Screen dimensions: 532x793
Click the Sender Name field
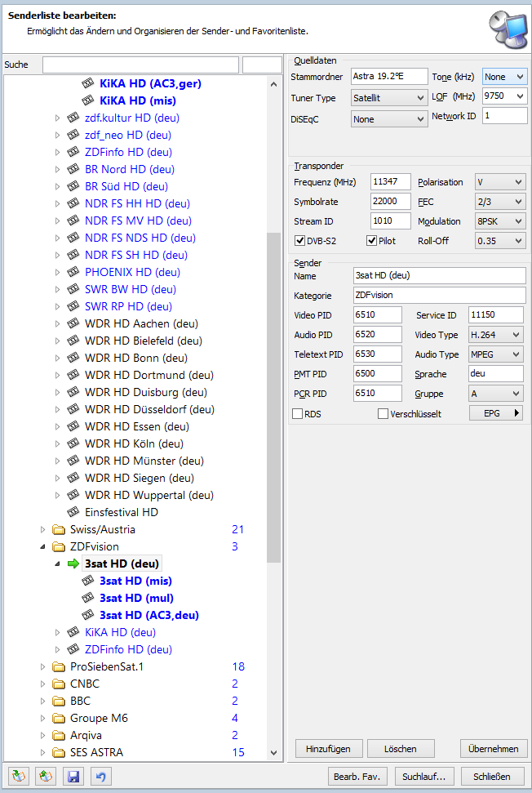pyautogui.click(x=440, y=275)
